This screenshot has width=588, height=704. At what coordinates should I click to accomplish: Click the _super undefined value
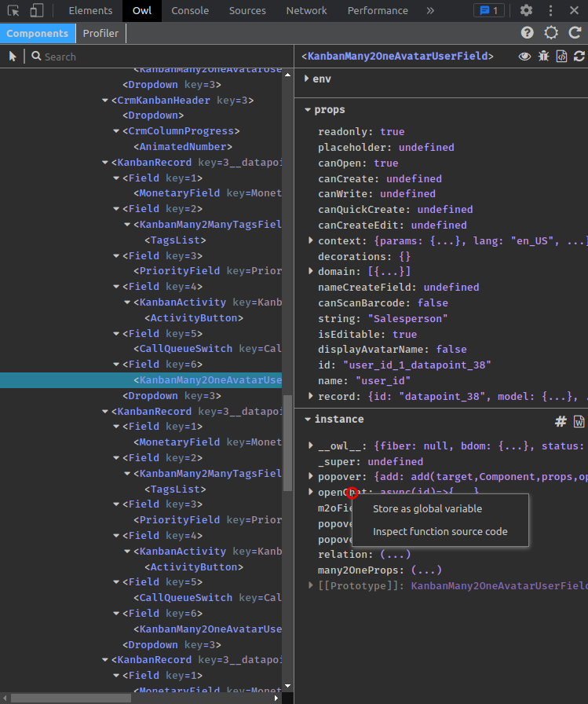click(396, 461)
